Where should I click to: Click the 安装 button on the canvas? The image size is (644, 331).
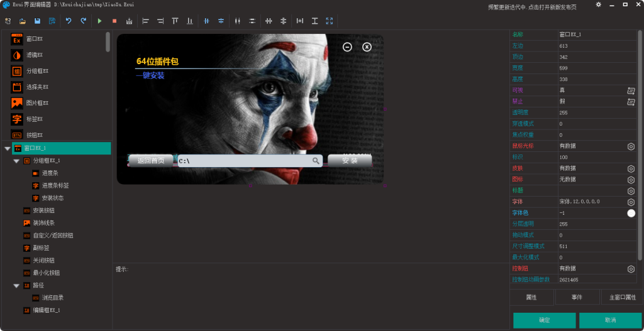(350, 161)
